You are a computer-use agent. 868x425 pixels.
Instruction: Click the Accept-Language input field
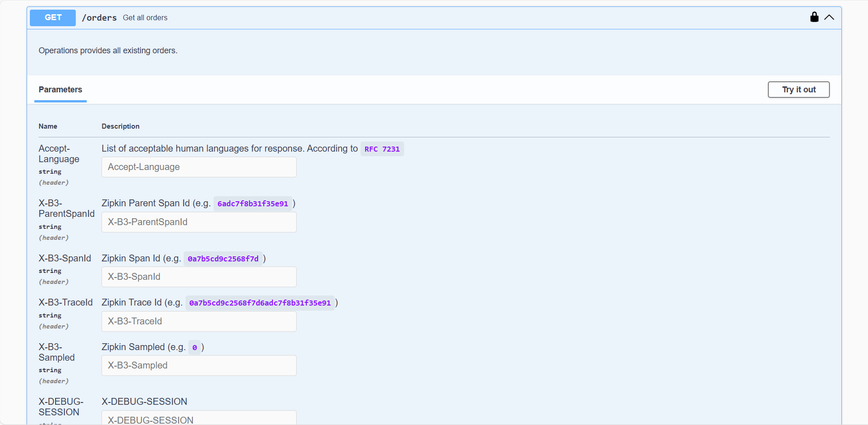198,167
